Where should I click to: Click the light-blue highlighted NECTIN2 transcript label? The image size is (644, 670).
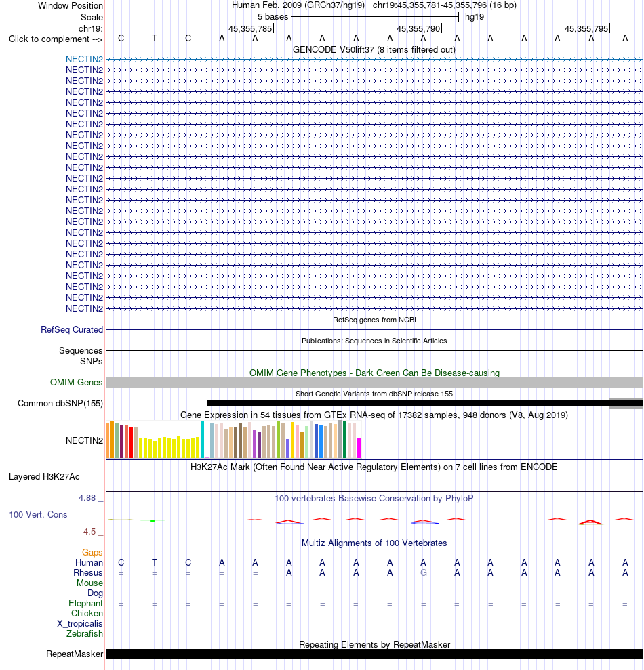84,59
